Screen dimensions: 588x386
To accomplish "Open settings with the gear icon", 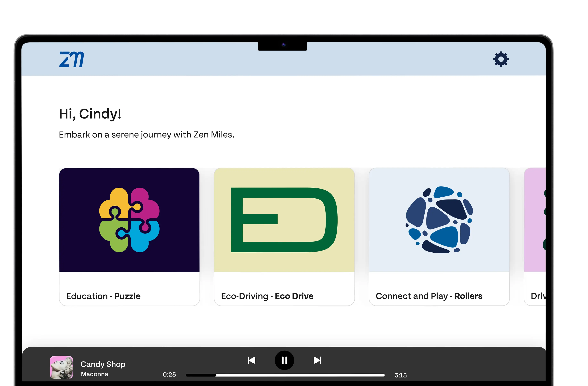I will [501, 59].
